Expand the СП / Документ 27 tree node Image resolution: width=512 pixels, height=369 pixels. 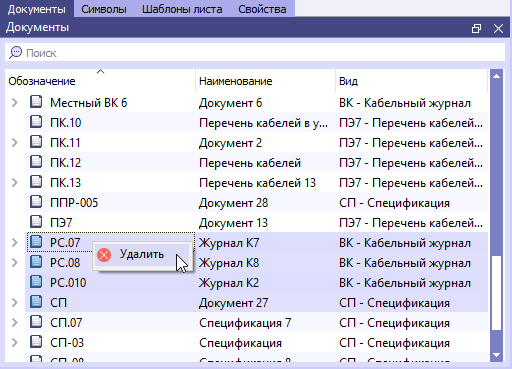(14, 302)
